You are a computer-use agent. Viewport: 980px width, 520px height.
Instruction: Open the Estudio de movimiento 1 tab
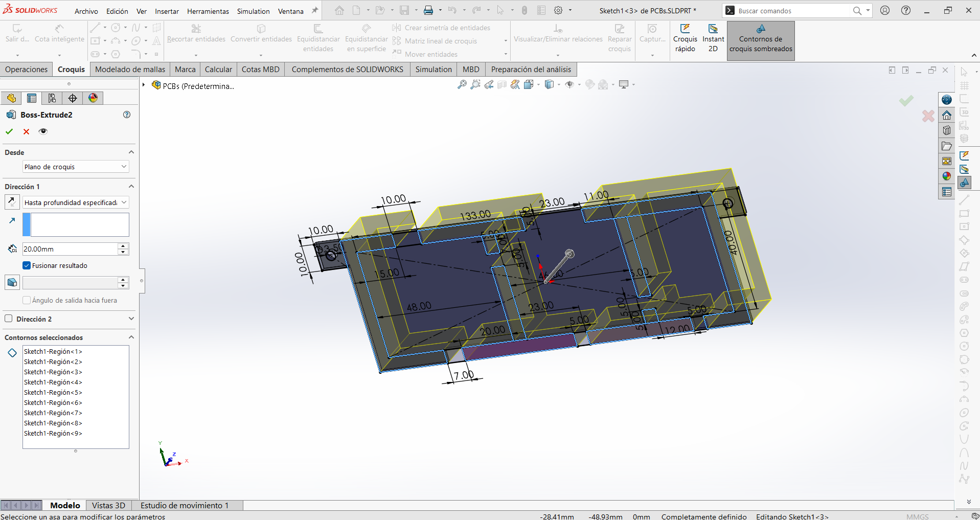coord(185,505)
